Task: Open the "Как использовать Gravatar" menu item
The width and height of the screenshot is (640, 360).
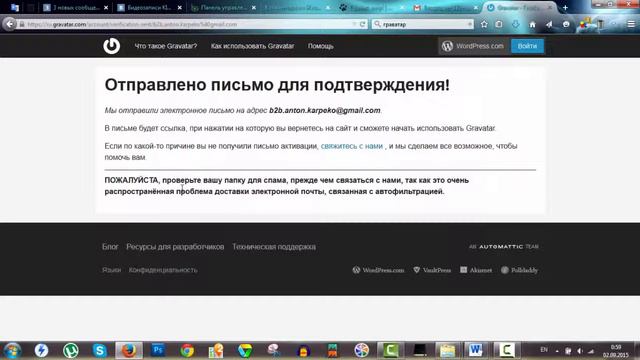Action: (252, 46)
